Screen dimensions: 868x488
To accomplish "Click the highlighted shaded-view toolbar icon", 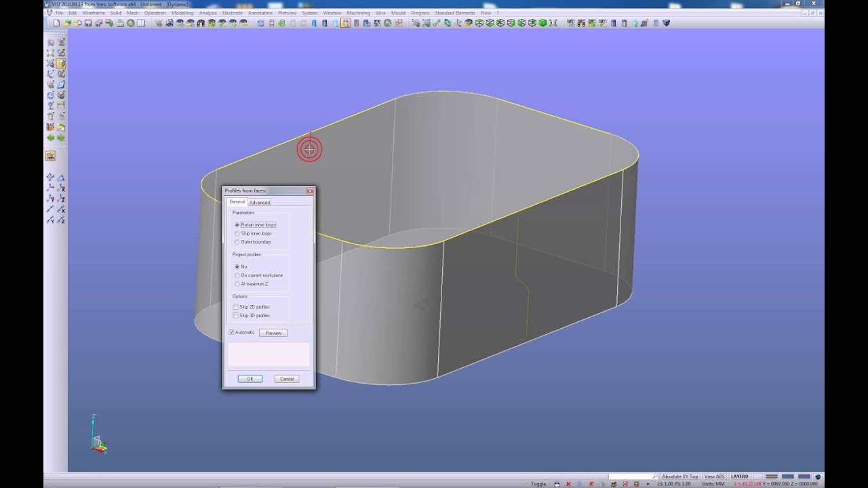I will (346, 23).
